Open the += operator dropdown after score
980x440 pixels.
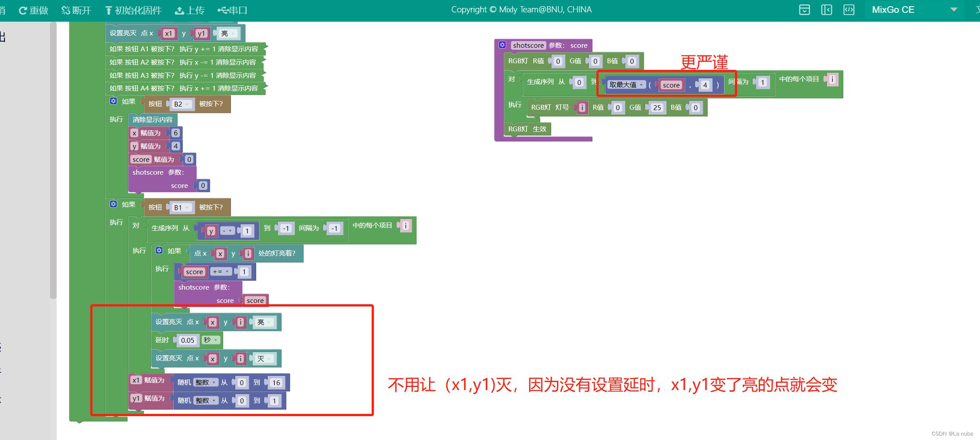[x=221, y=272]
